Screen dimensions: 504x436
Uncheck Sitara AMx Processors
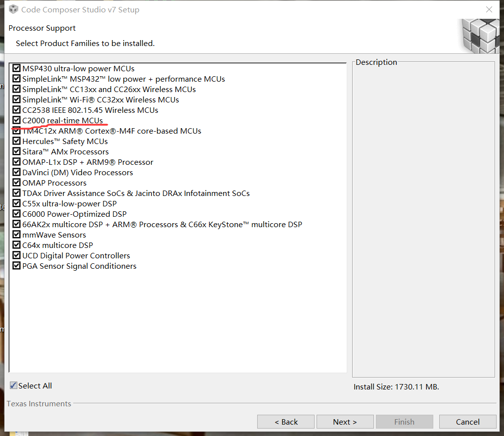[x=16, y=151]
